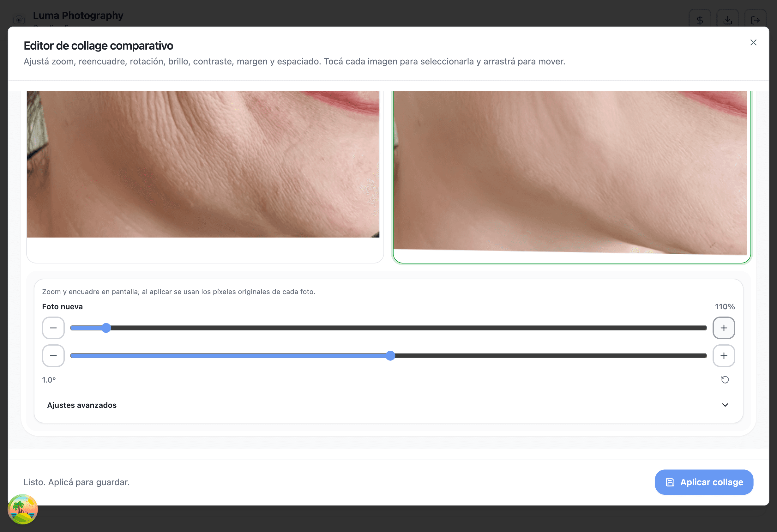
Task: Click the Editor de collage comparativo heading
Action: pyautogui.click(x=98, y=46)
